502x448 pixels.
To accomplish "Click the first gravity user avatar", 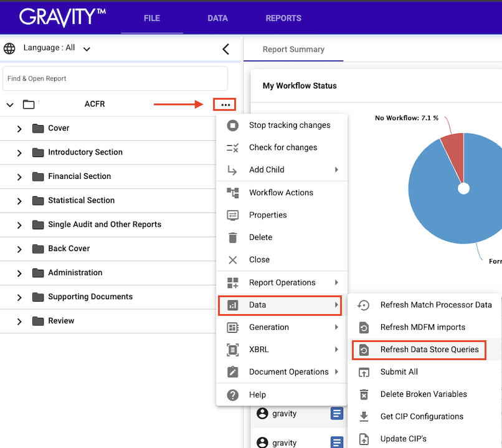I will click(262, 413).
